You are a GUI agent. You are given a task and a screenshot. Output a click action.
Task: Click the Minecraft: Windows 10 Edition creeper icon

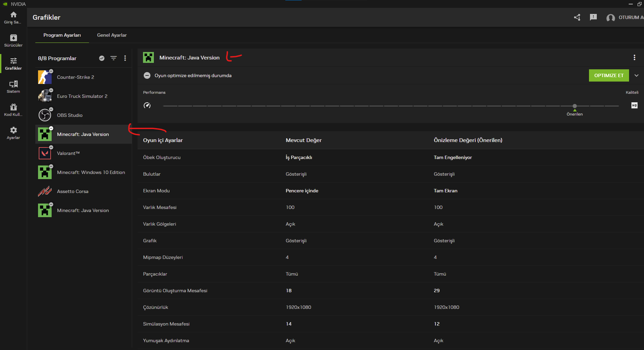[x=45, y=172]
